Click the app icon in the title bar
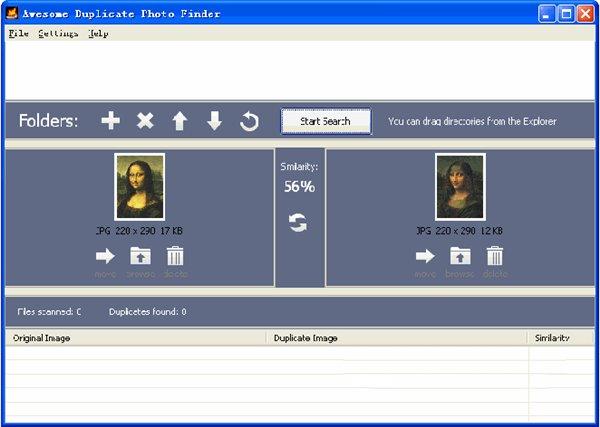The image size is (600, 427). click(x=12, y=13)
